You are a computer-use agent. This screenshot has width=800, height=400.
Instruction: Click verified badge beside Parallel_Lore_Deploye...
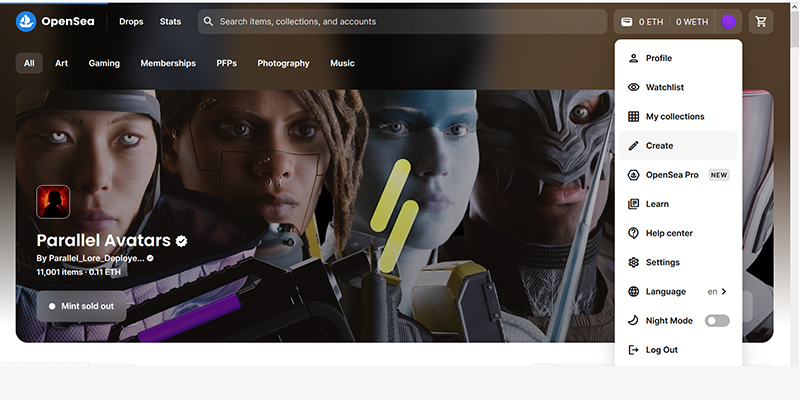click(150, 258)
